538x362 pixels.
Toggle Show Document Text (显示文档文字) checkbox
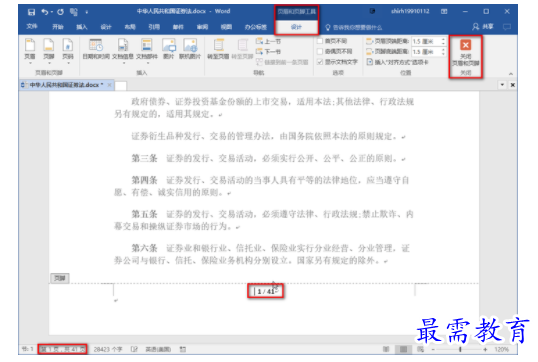coord(320,62)
